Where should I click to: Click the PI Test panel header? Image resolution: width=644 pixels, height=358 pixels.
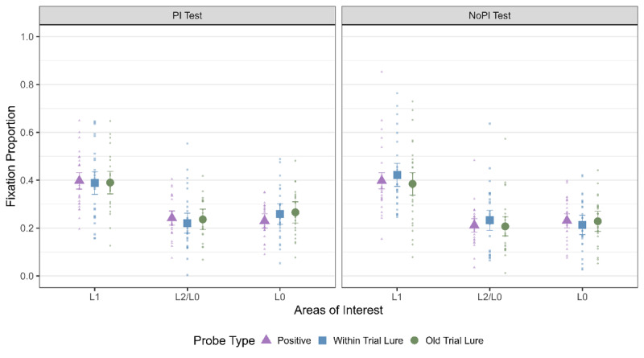tap(188, 15)
